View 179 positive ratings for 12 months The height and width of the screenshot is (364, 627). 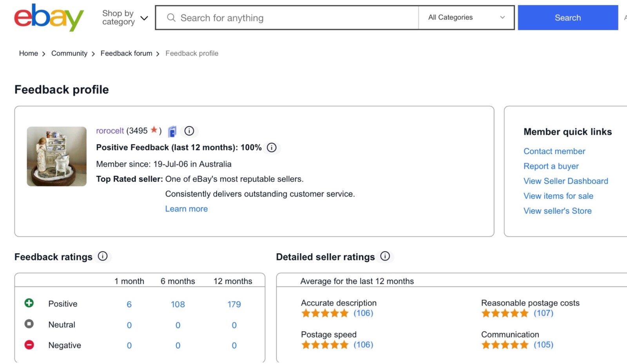[x=234, y=305]
